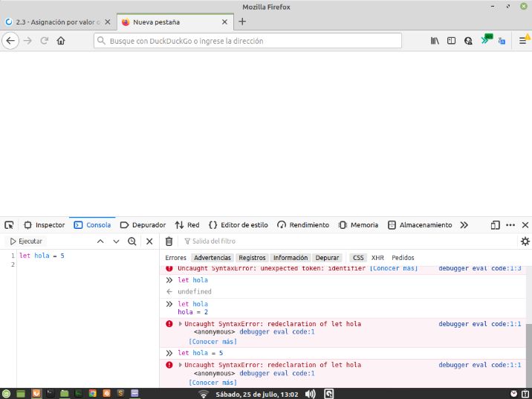This screenshot has height=399, width=532.
Task: Toggle the Errores filter
Action: tap(176, 258)
